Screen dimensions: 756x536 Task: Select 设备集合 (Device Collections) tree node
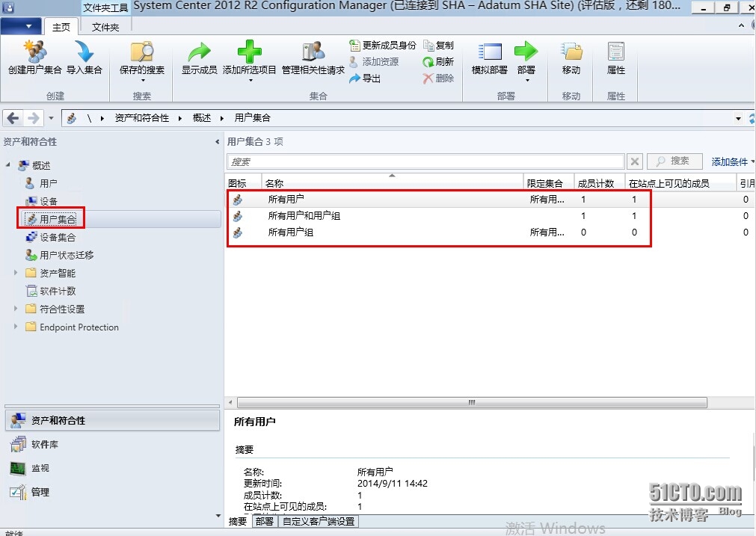click(51, 237)
